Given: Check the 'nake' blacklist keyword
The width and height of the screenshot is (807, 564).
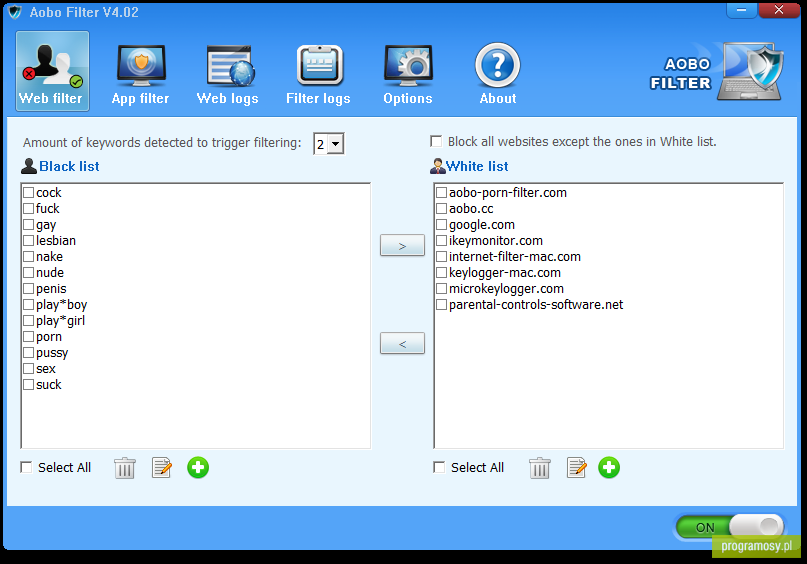Looking at the screenshot, I should (29, 256).
